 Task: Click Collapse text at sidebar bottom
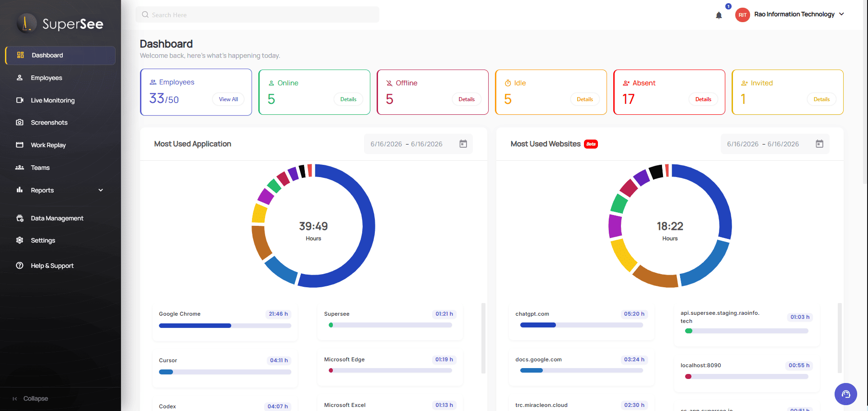point(36,398)
